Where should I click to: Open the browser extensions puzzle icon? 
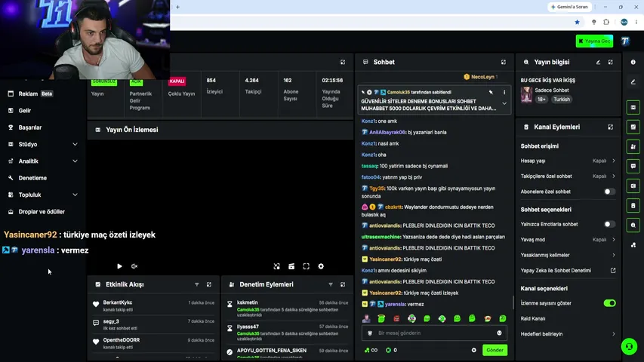[606, 22]
